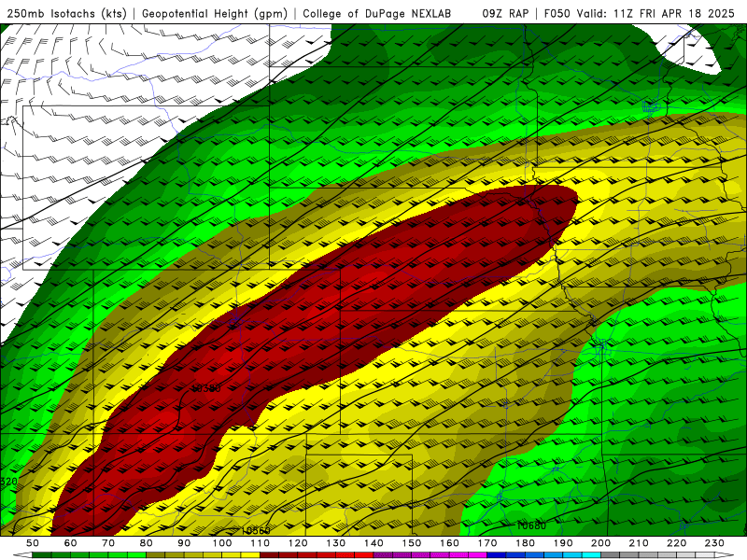The height and width of the screenshot is (560, 747).
Task: Click the 50 legend value
Action: [33, 543]
